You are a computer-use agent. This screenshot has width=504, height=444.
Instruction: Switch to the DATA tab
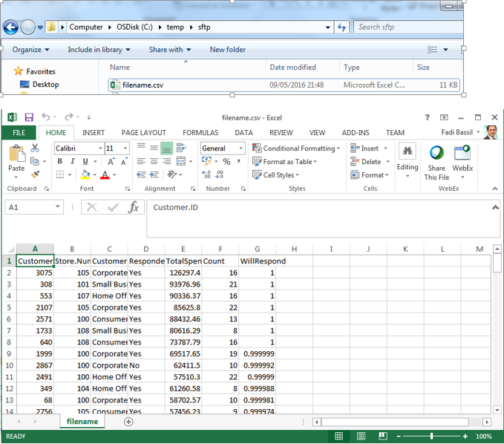click(243, 132)
